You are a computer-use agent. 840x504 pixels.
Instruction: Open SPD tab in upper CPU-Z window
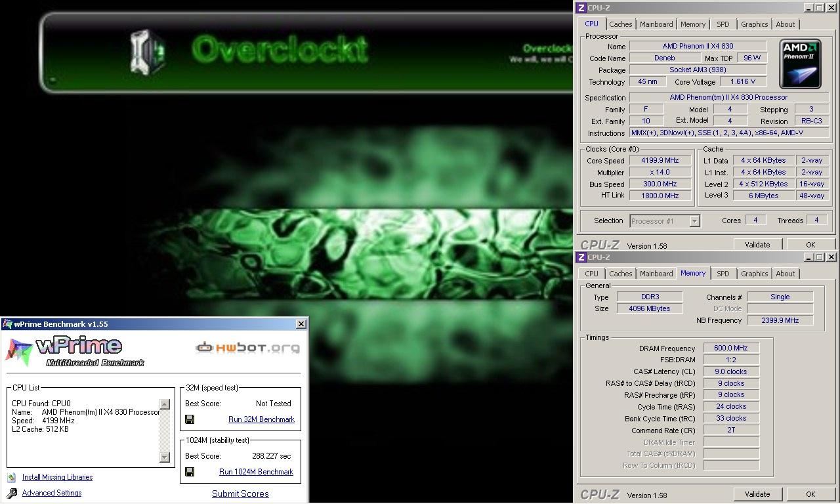click(x=723, y=24)
